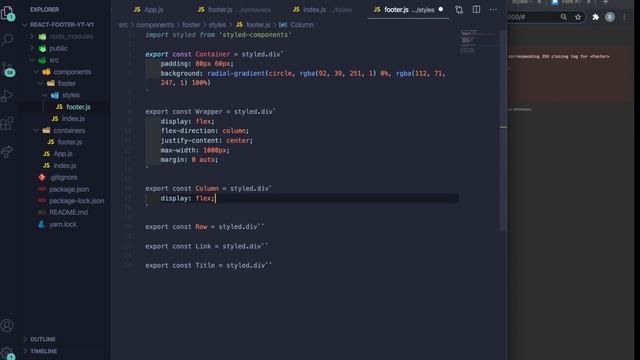Open the browser profile avatar
This screenshot has height=360, width=640.
tap(610, 17)
